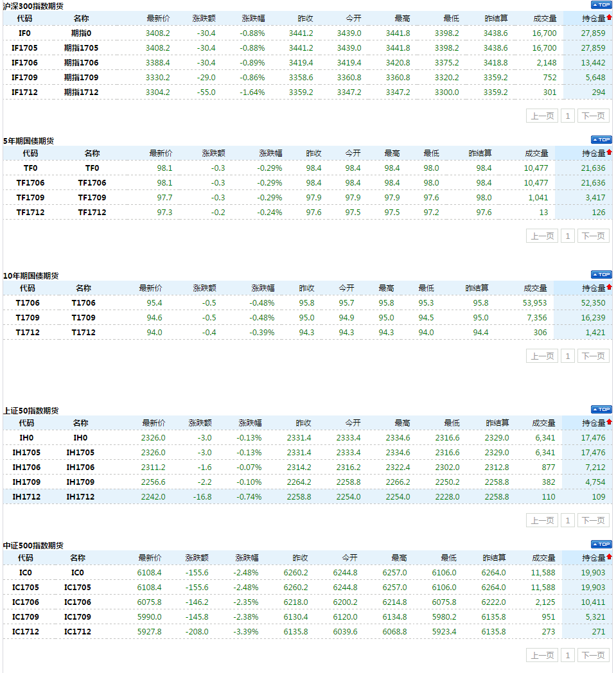616x673 pixels.
Task: Open contract code IF1712
Action: (x=24, y=92)
